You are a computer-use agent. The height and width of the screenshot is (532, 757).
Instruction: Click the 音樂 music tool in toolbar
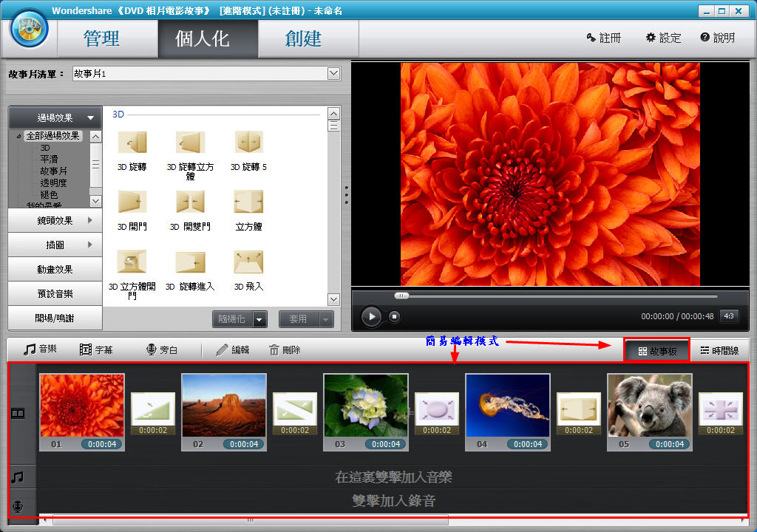(x=40, y=349)
